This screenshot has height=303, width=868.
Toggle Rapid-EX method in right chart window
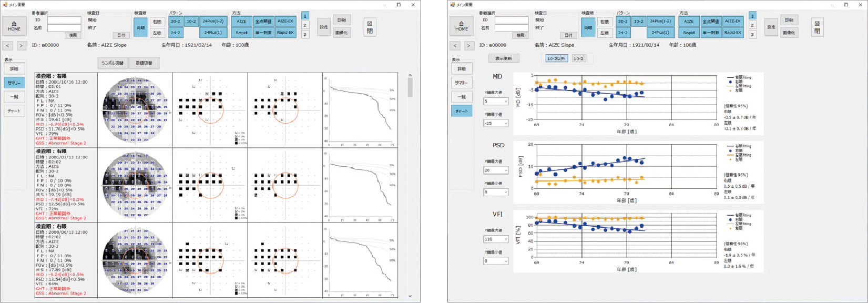(x=733, y=33)
